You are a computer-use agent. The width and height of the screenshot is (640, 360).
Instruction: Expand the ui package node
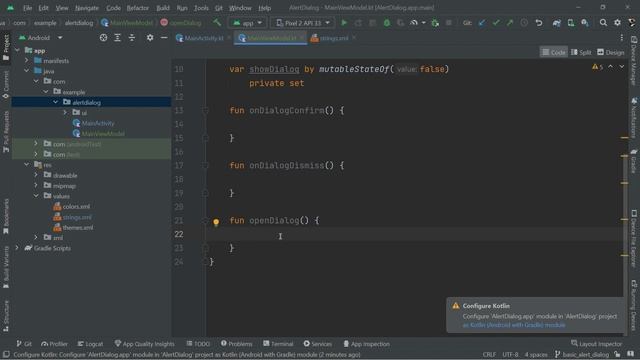[65, 112]
